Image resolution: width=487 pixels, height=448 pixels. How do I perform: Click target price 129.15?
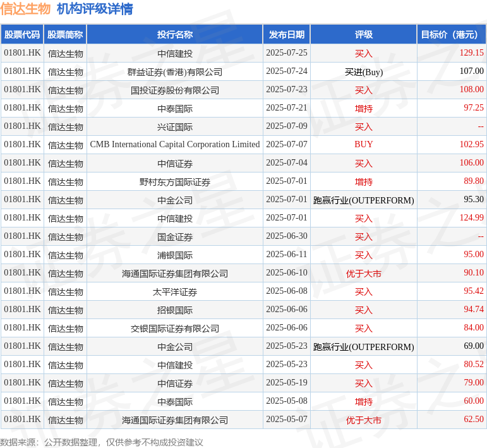(x=471, y=53)
